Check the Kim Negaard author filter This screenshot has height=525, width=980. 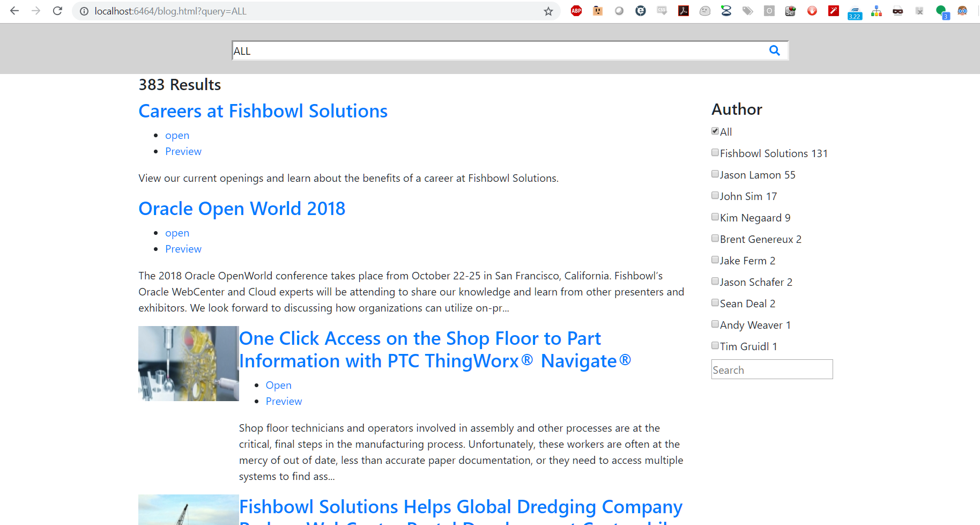(715, 217)
